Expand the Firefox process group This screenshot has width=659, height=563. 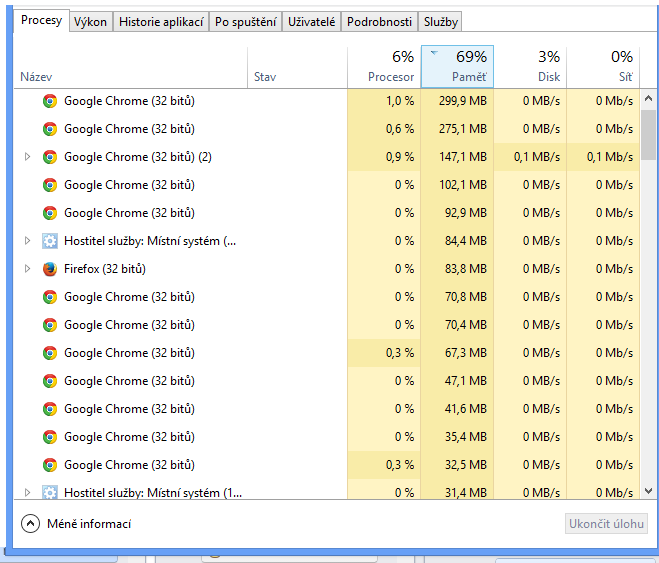pyautogui.click(x=27, y=269)
